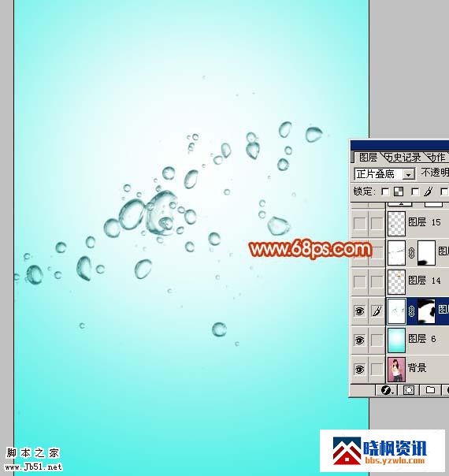This screenshot has height=476, width=449.
Task: Select the black-white mask thumbnail of the active layer
Action: (426, 311)
